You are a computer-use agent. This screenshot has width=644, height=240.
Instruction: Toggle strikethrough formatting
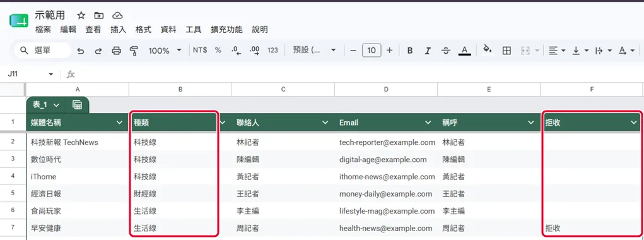(x=445, y=51)
